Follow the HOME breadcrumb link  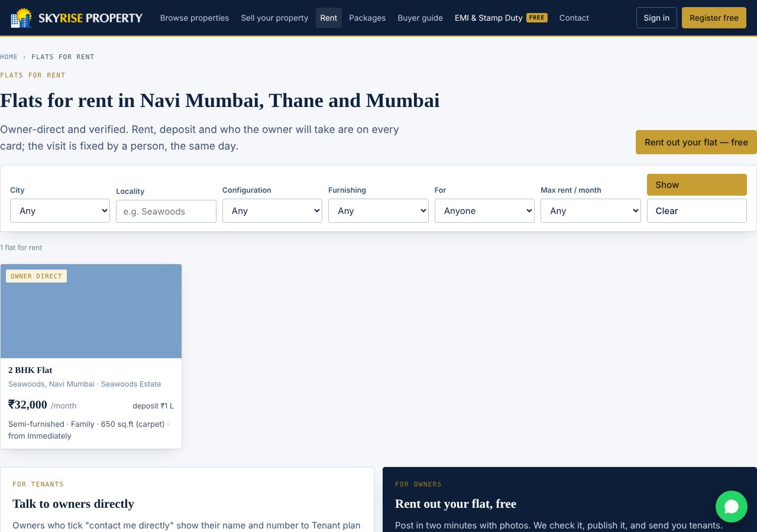[9, 57]
